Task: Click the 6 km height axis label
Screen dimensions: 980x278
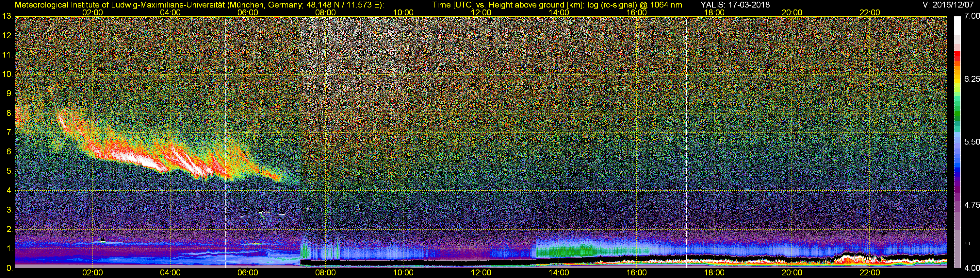Action: 9,152
